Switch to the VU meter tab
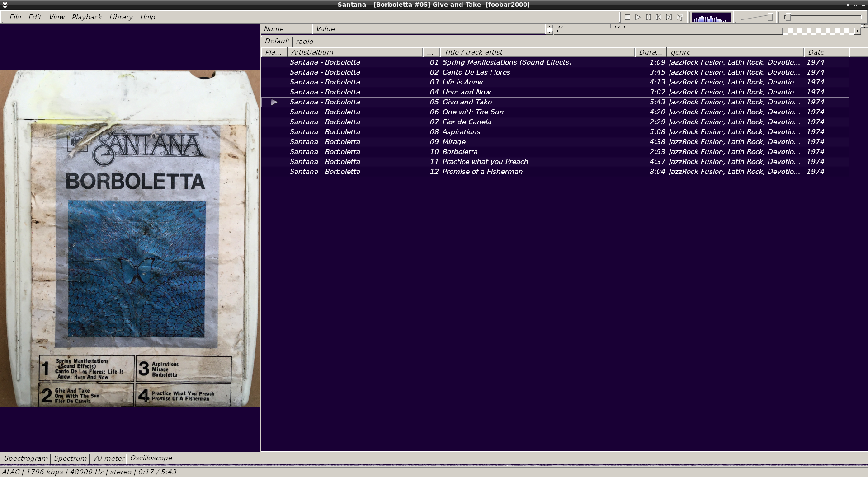 (108, 458)
